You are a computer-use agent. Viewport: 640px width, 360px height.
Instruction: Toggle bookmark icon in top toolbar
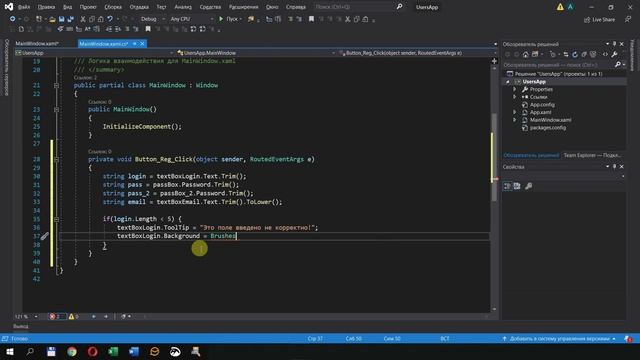[x=311, y=19]
